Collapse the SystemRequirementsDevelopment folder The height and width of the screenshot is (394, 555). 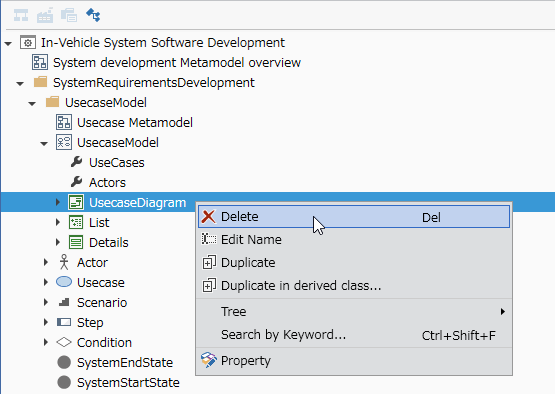[20, 84]
